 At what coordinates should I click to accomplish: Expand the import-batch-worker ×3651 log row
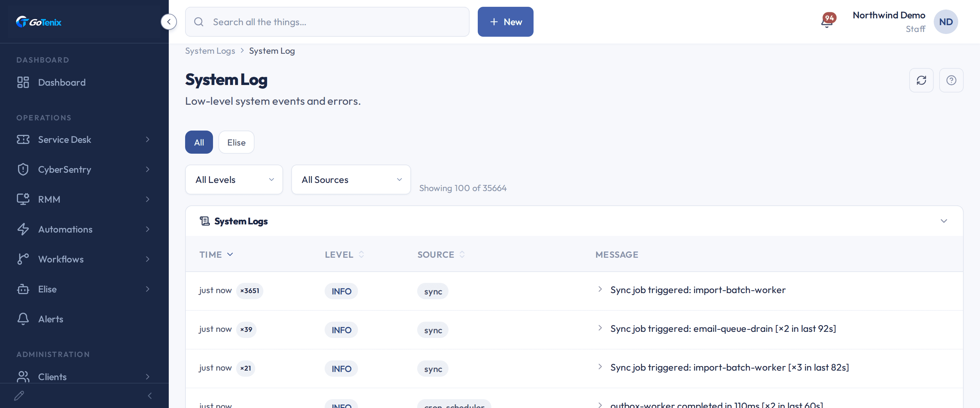(x=600, y=289)
